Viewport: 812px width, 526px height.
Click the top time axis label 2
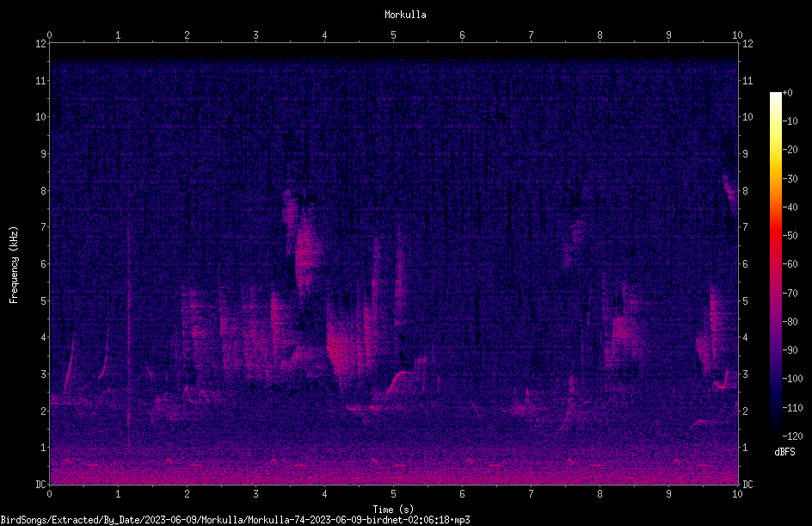tap(187, 35)
